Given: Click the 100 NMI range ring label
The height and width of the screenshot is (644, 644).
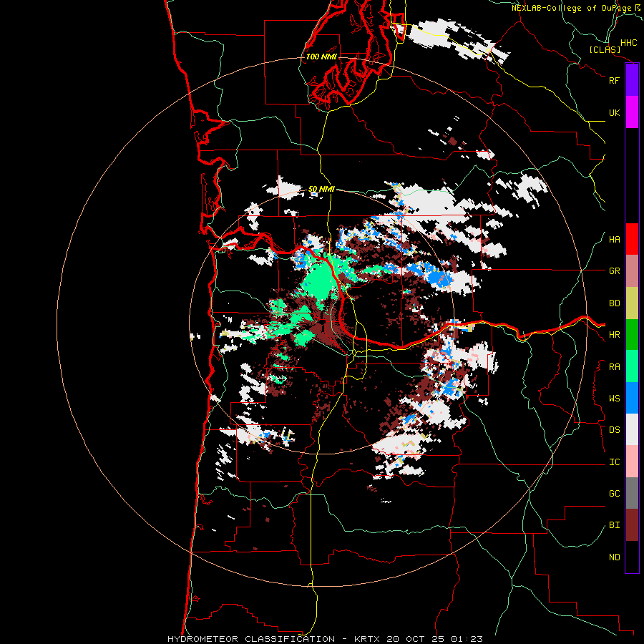Looking at the screenshot, I should point(321,57).
